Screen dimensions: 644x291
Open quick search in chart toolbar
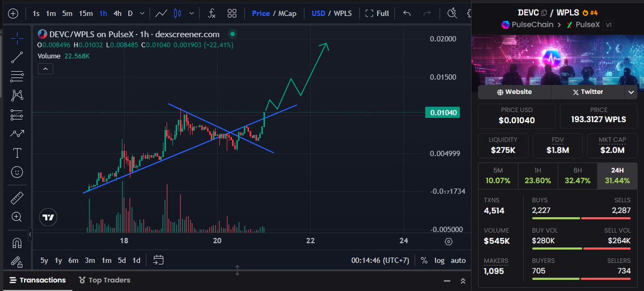[452, 13]
